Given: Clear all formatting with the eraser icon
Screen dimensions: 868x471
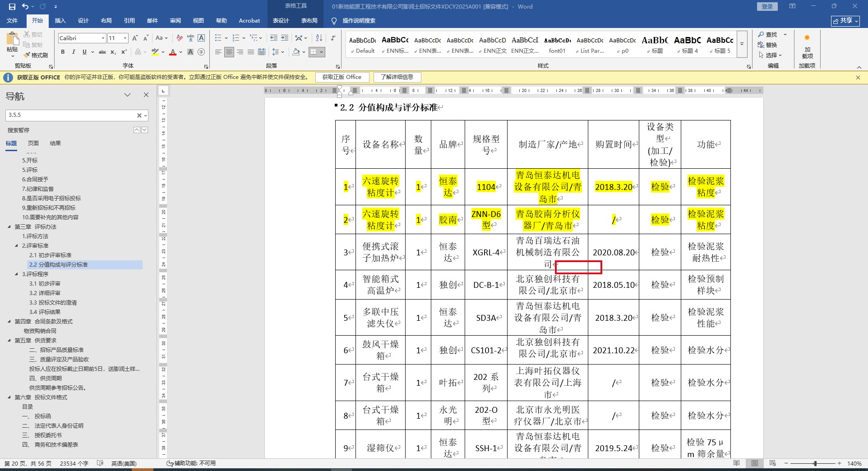Looking at the screenshot, I should click(x=180, y=38).
